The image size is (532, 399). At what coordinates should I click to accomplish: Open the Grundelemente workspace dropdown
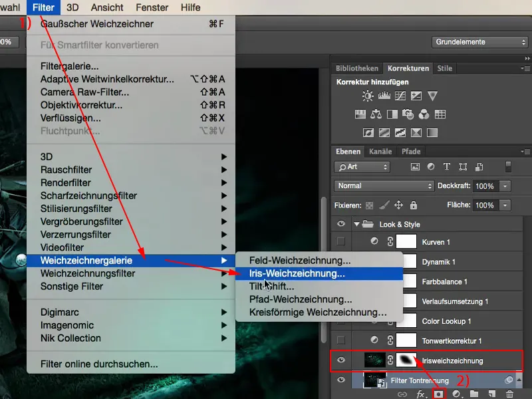pyautogui.click(x=479, y=42)
